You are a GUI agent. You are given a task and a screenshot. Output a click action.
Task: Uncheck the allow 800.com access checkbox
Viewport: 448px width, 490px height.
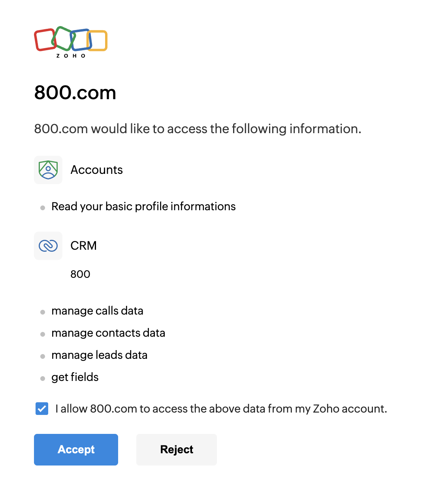(42, 409)
